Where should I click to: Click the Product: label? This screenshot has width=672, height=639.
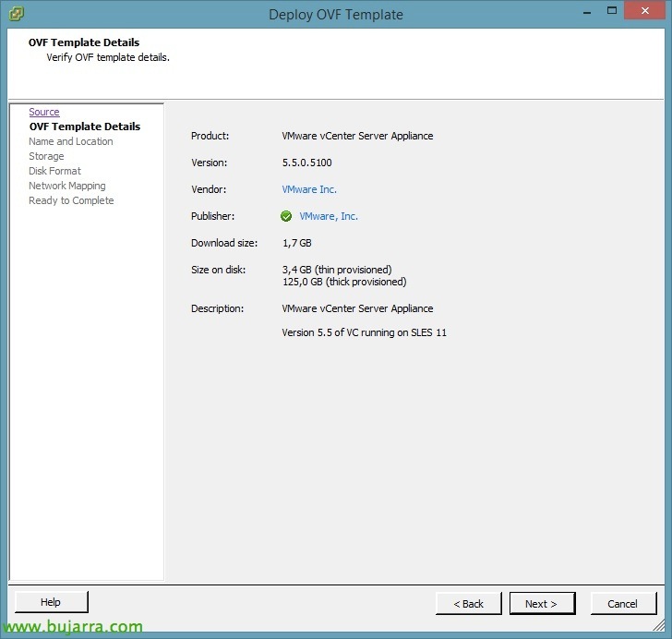(x=210, y=136)
